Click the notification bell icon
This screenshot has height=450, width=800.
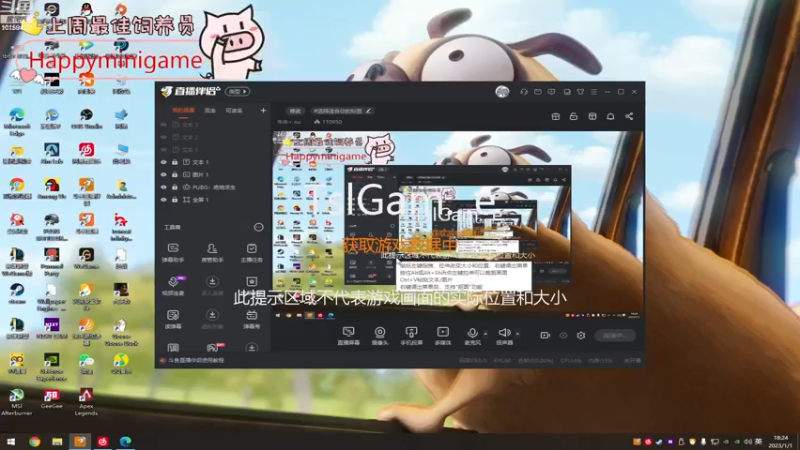(x=610, y=116)
